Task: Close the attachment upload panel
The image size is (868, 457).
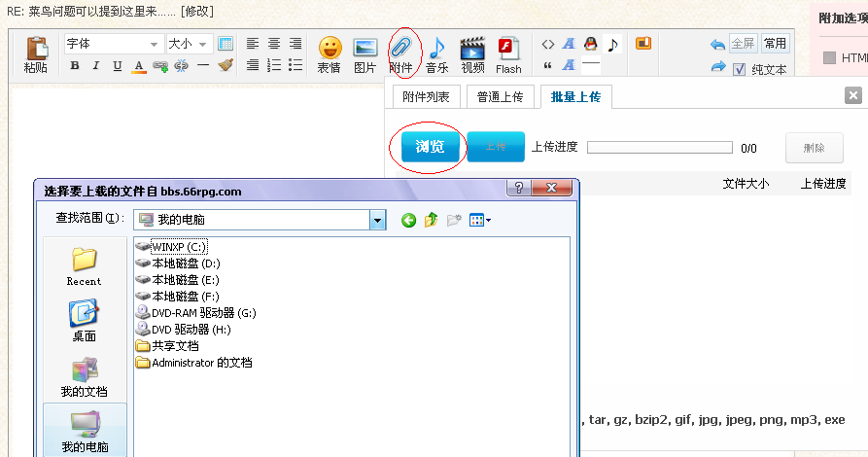Action: pos(853,95)
